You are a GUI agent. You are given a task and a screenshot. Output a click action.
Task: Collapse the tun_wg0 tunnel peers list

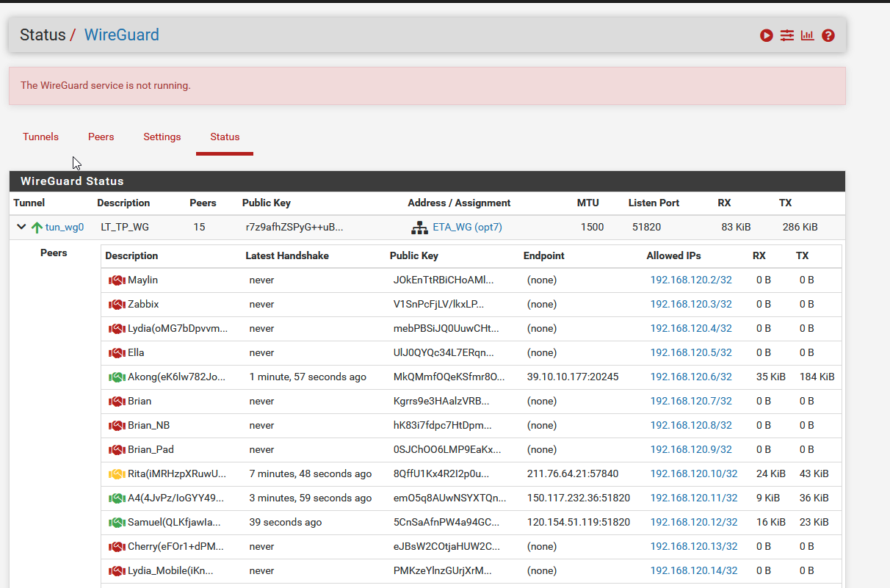click(x=21, y=228)
